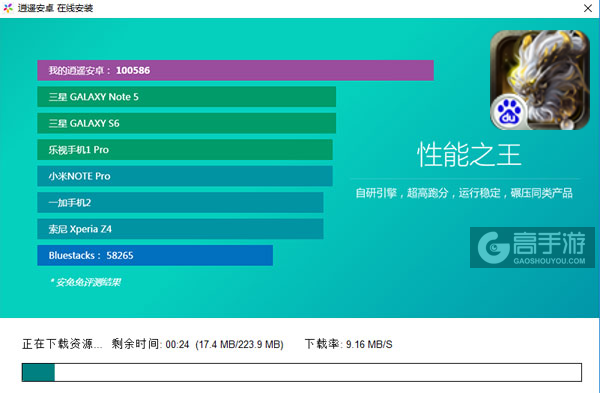Click the 安兔兔评测结果 footnote
The width and height of the screenshot is (600, 393).
tap(85, 282)
